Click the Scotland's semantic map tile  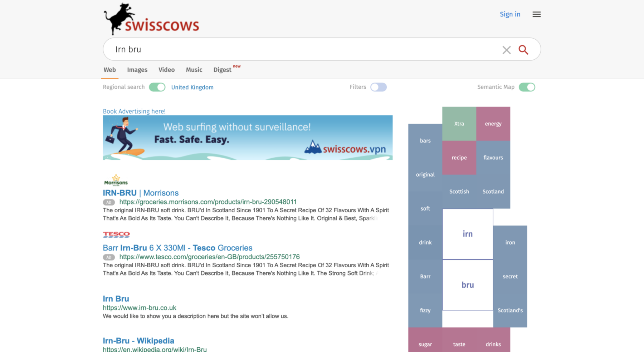tap(510, 311)
